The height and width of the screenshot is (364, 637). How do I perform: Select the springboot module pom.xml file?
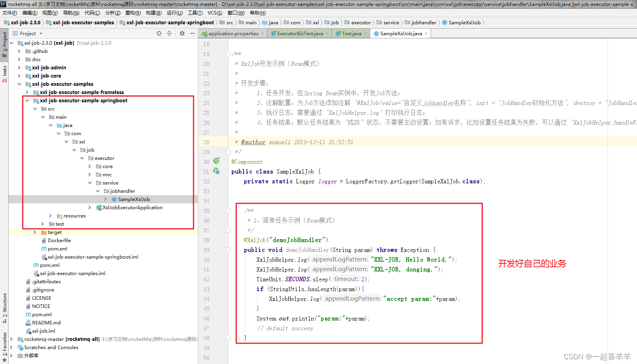[57, 248]
